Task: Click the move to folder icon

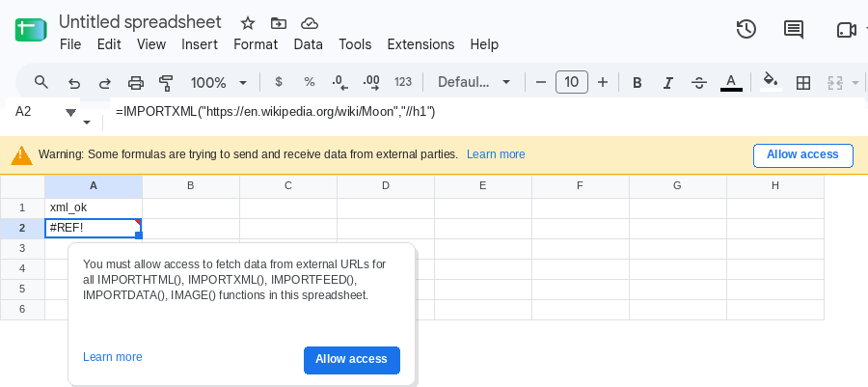Action: (279, 23)
